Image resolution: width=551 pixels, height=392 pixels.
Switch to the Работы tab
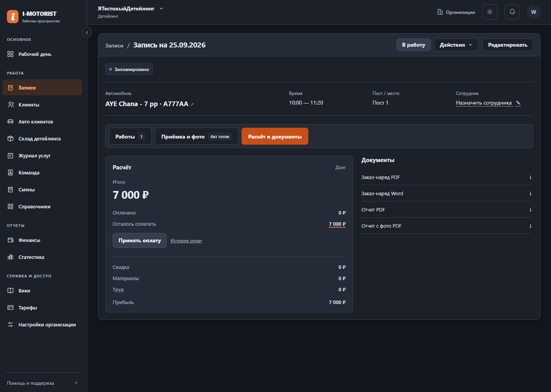[x=130, y=137]
